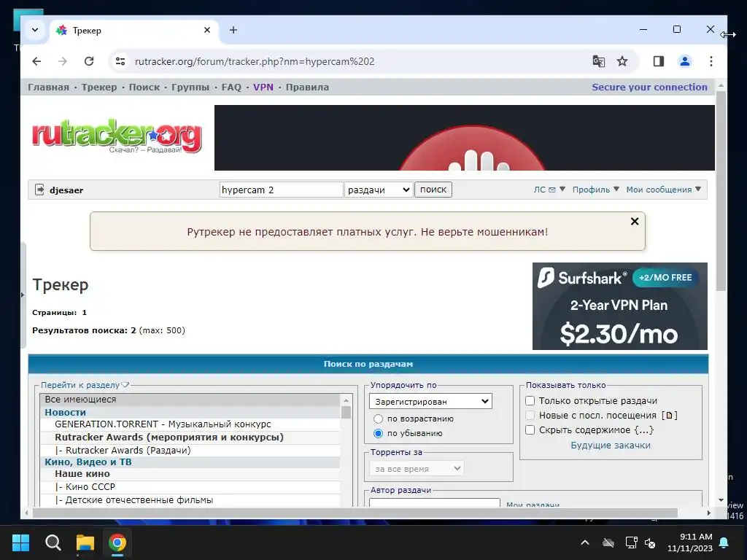Follow the Secure your connection link
Screen dimensions: 747x560
click(x=649, y=87)
